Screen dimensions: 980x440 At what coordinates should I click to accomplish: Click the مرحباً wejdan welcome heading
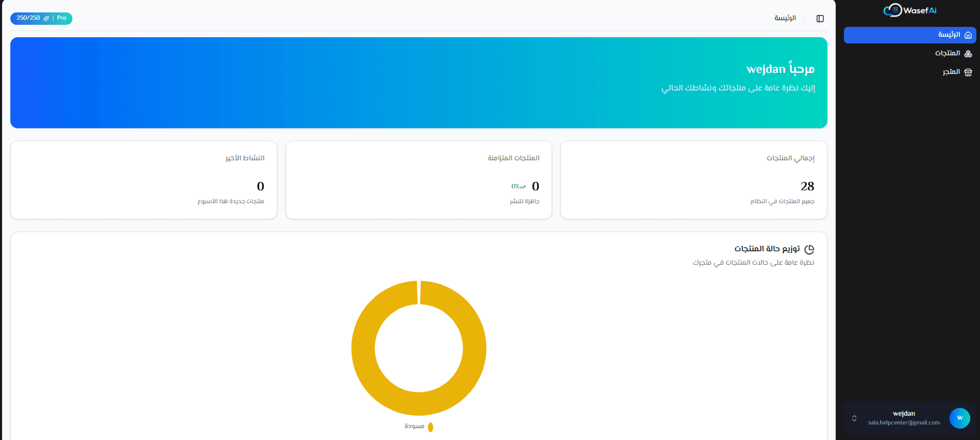click(780, 69)
